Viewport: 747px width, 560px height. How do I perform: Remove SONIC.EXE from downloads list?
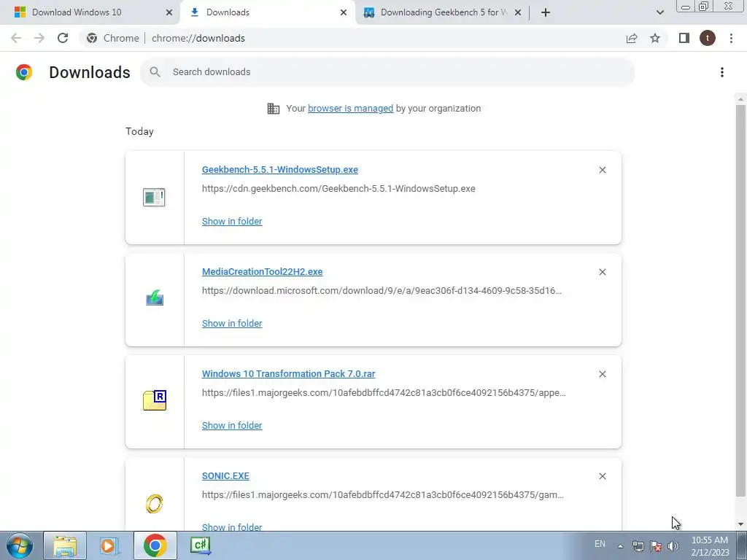602,476
